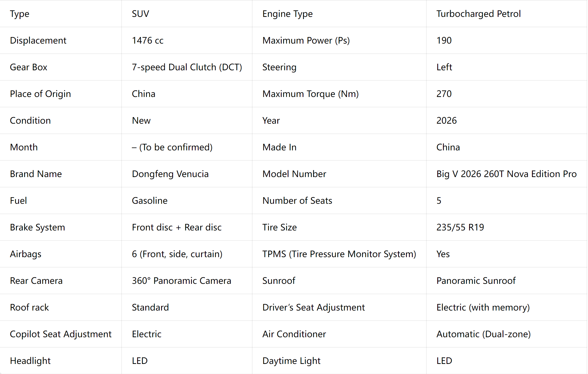588x374 pixels.
Task: Select the Dongfeng Venucia brand name
Action: point(170,174)
